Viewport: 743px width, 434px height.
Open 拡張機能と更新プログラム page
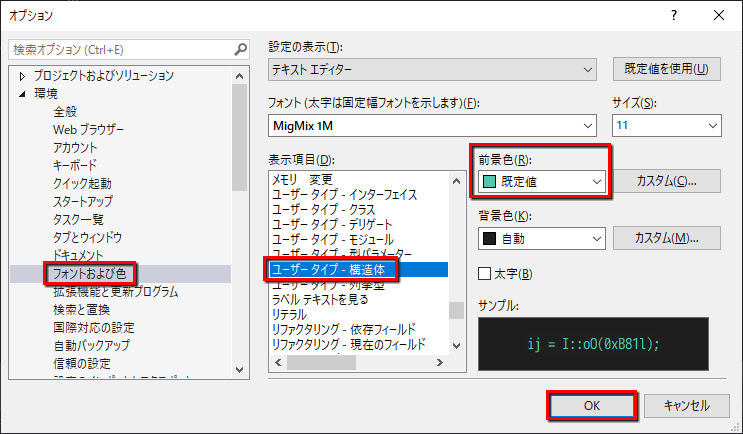[x=116, y=291]
